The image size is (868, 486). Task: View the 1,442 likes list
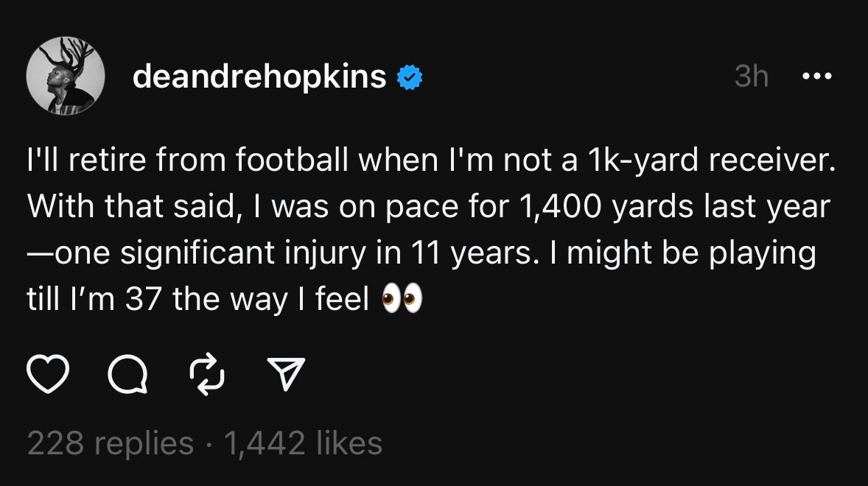tap(304, 443)
